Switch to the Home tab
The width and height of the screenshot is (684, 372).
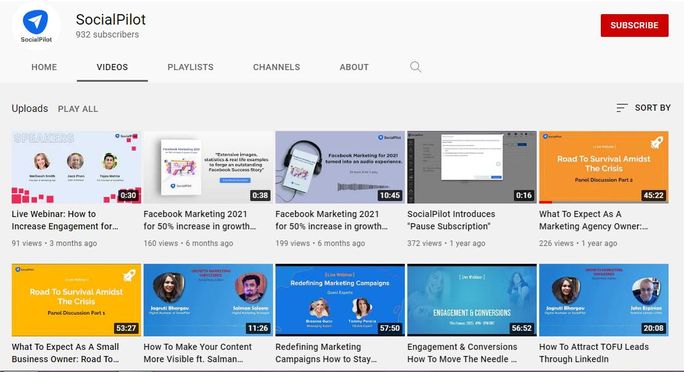point(44,67)
